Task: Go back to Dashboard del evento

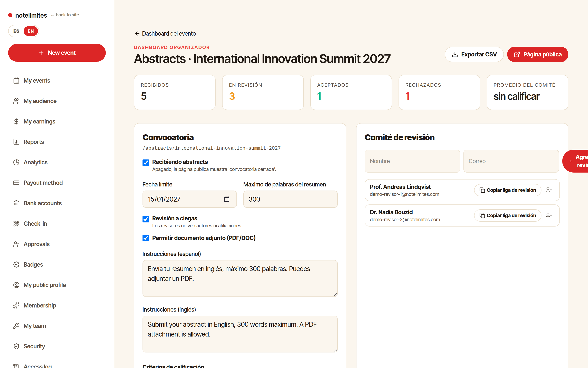Action: coord(165,34)
